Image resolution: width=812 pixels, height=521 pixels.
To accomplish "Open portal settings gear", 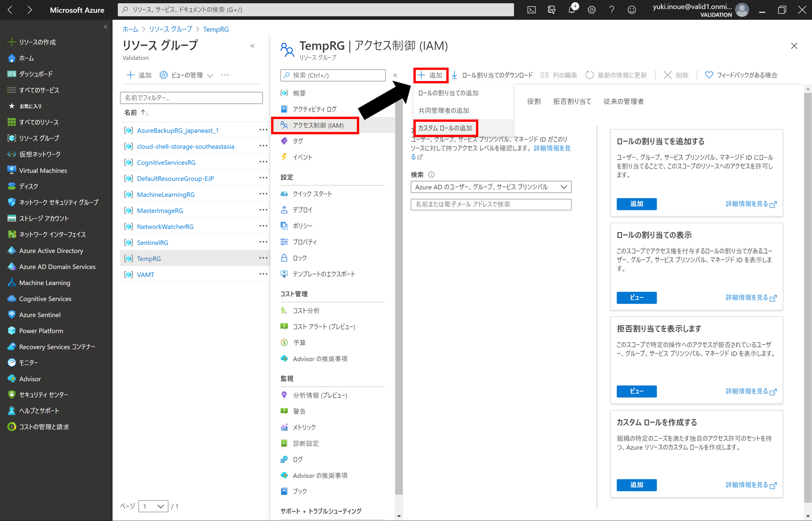I will [x=592, y=10].
